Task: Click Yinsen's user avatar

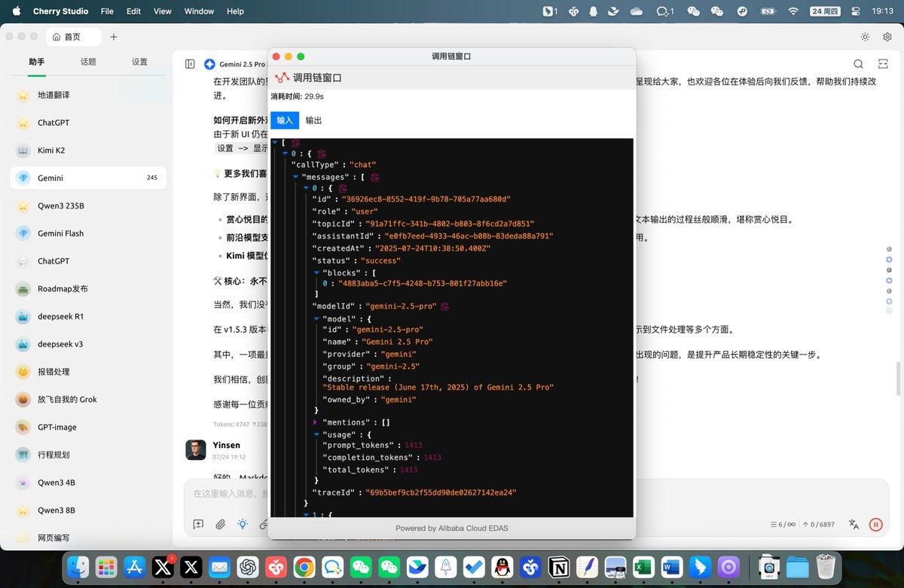Action: pos(196,449)
